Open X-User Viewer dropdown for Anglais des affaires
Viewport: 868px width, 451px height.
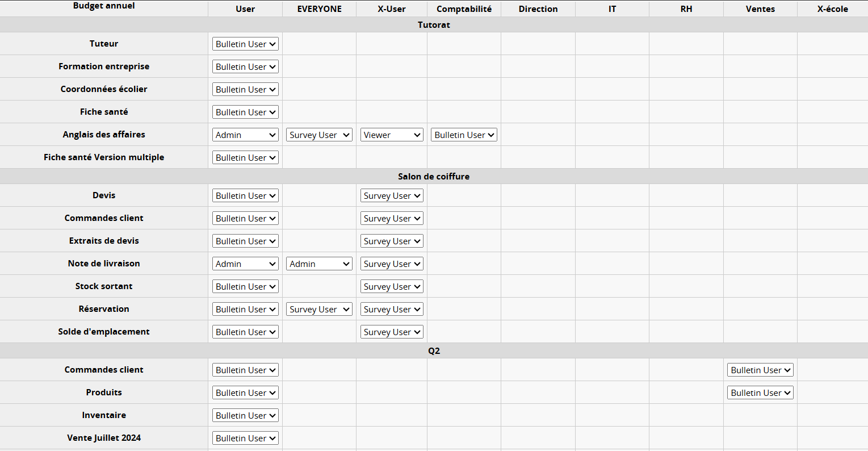392,135
